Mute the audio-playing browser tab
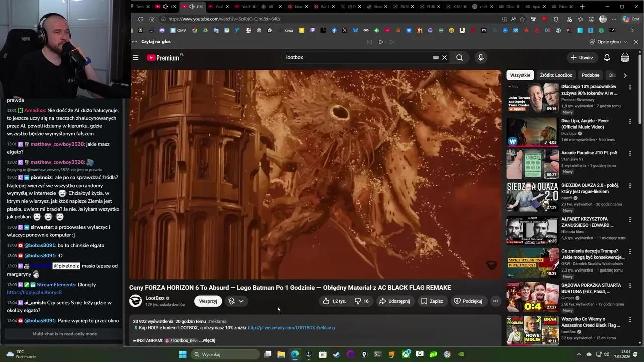The width and height of the screenshot is (644, 362). (192, 7)
